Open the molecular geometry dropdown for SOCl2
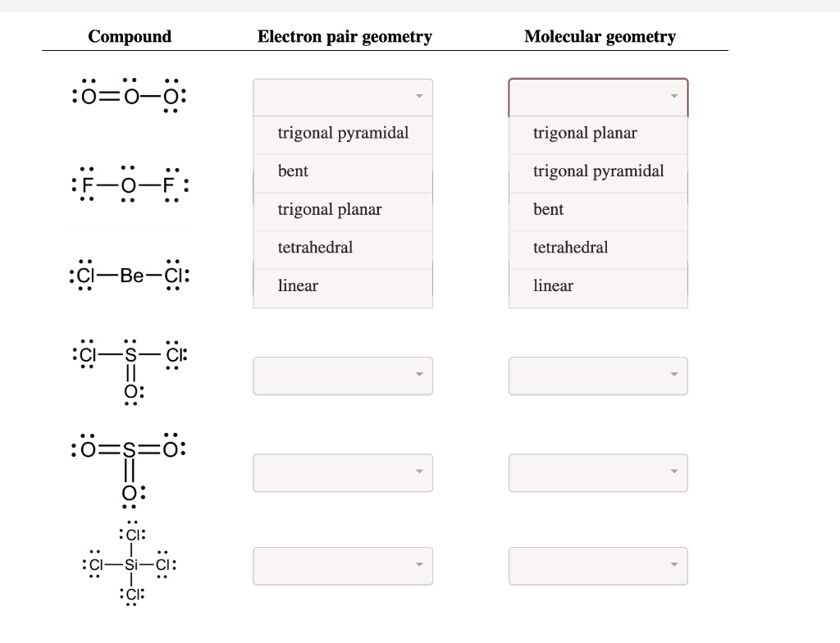Viewport: 840px width, 643px height. pyautogui.click(x=598, y=376)
